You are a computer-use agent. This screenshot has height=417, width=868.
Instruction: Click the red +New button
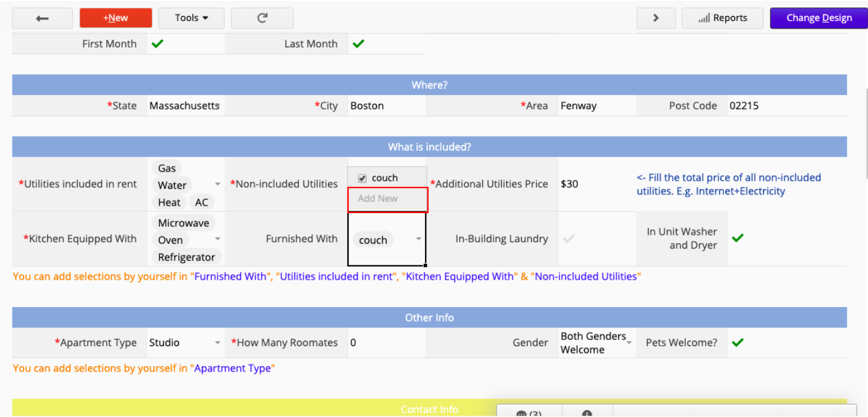(116, 18)
